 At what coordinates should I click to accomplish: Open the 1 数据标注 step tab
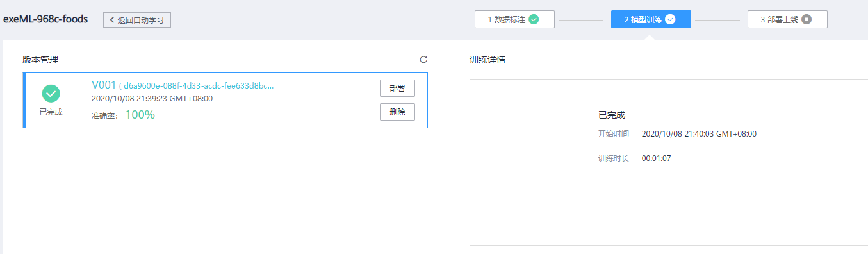point(514,19)
